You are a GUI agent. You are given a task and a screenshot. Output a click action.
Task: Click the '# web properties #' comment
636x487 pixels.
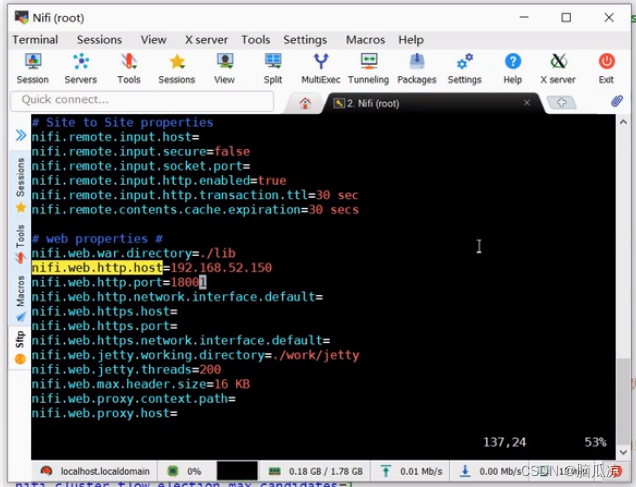pos(97,238)
